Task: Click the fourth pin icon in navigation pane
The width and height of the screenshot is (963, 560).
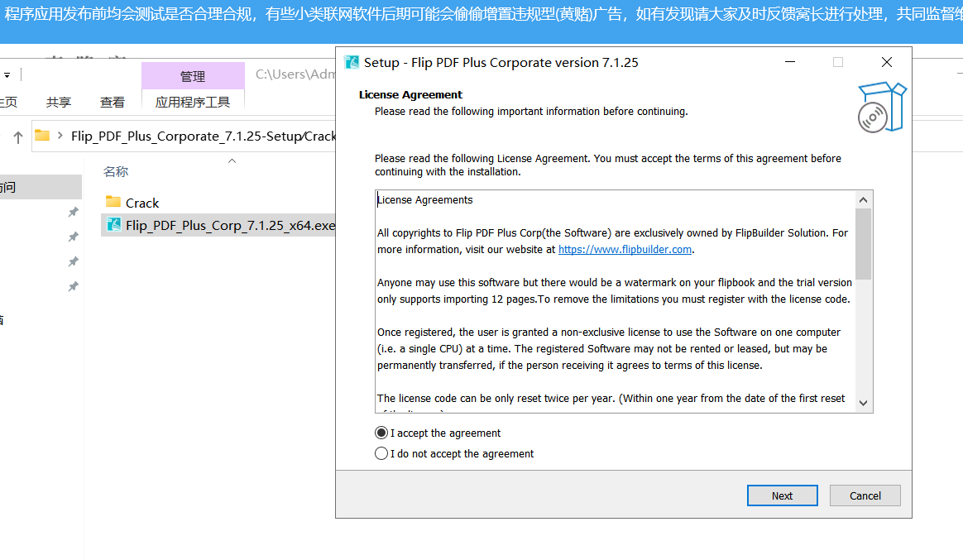Action: pyautogui.click(x=73, y=286)
